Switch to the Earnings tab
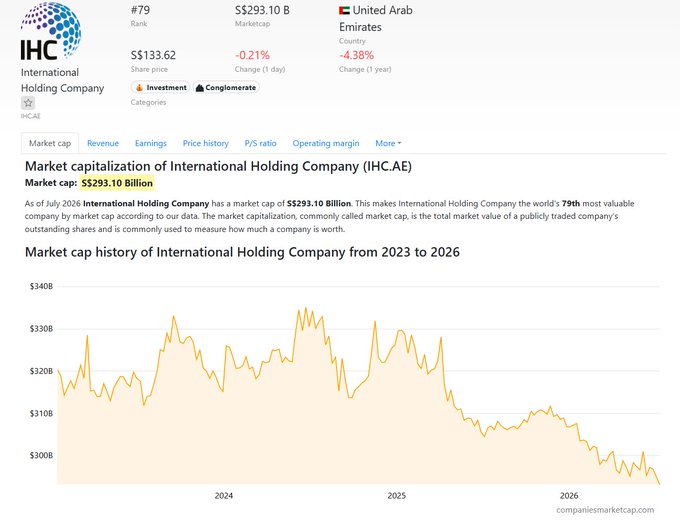This screenshot has height=521, width=680. [150, 143]
